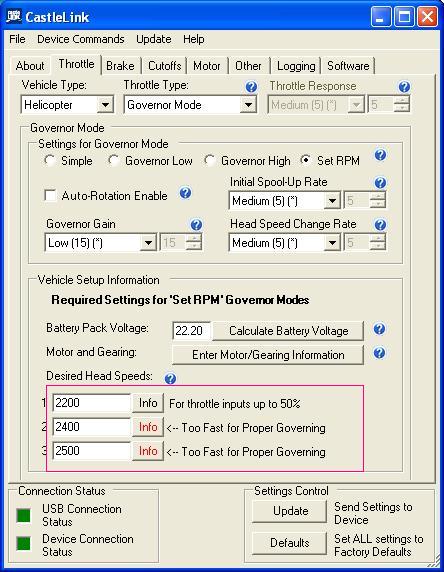Click help icon beside Set RPM option

click(380, 155)
